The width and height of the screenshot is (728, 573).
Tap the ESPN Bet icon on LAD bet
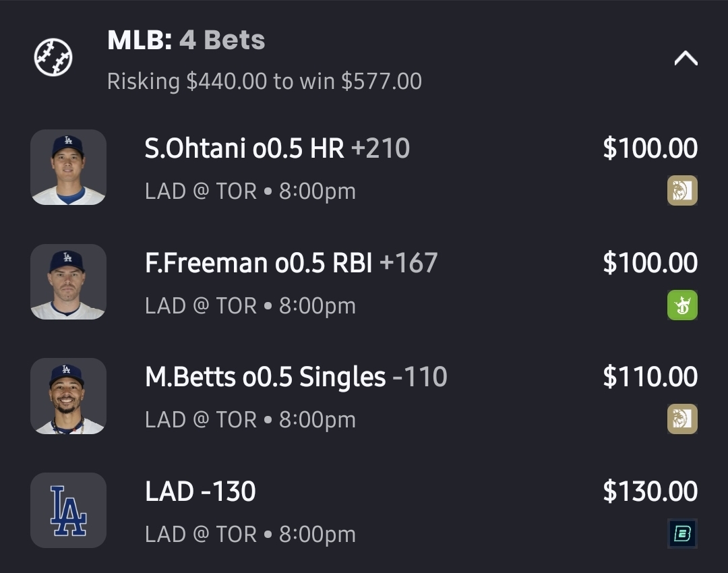pyautogui.click(x=682, y=534)
